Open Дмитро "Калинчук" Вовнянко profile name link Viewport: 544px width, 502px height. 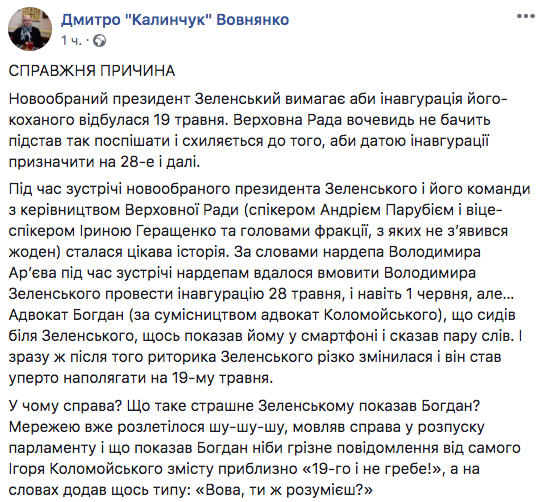coord(175,20)
